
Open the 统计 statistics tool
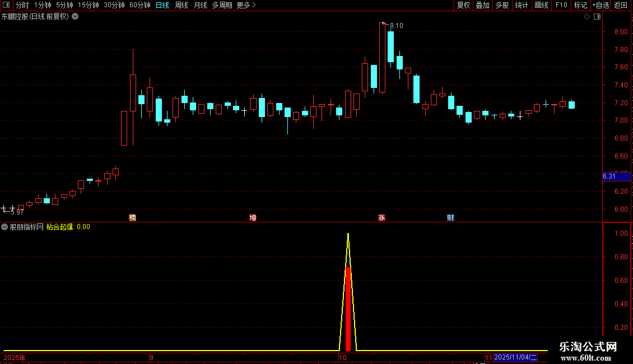point(522,5)
